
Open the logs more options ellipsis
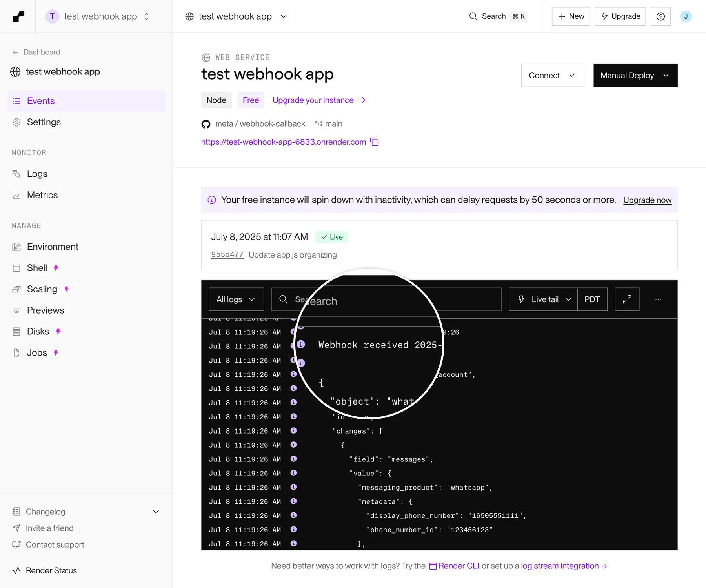pyautogui.click(x=658, y=299)
